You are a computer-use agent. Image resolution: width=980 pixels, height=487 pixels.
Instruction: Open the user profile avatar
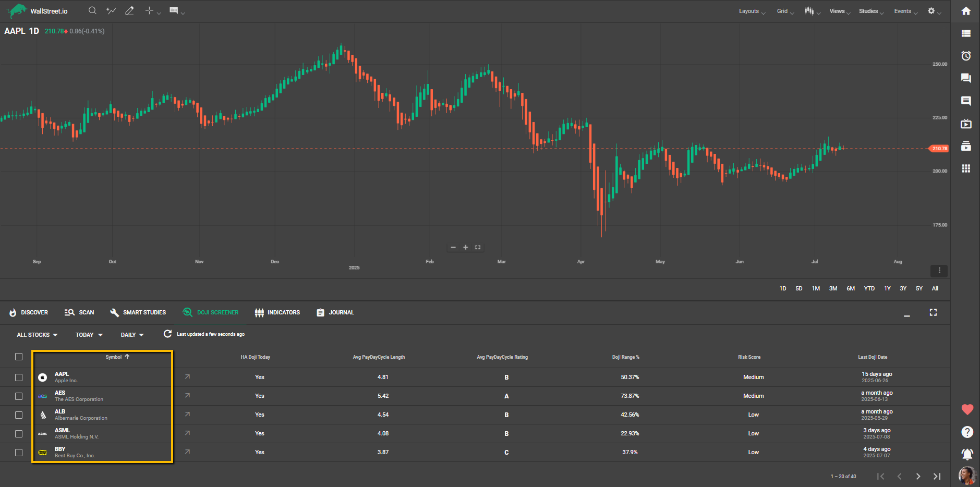(967, 475)
